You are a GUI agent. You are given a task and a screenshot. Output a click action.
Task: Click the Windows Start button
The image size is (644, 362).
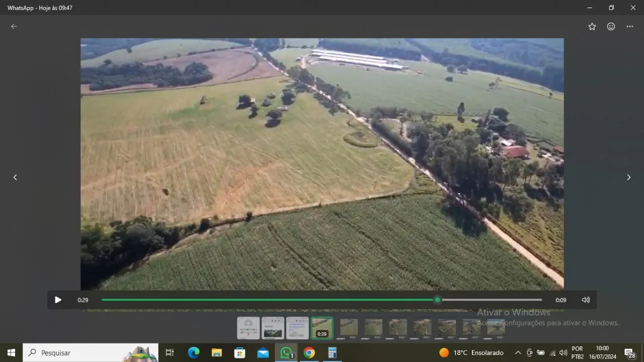point(11,353)
